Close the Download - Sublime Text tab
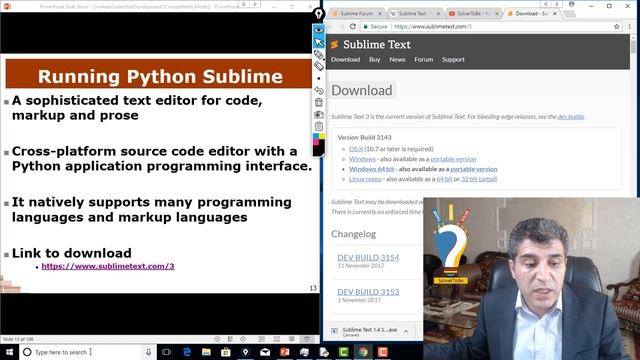Viewport: 640px width, 360px height. click(x=555, y=13)
